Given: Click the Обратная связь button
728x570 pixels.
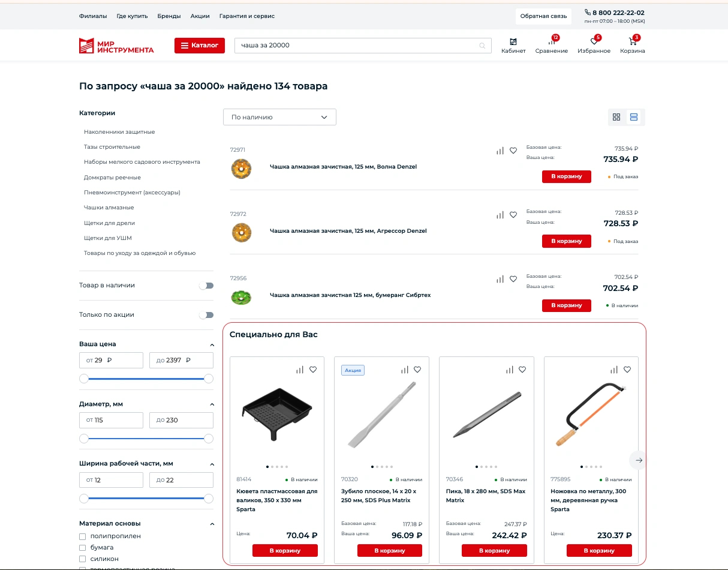Looking at the screenshot, I should [x=543, y=16].
